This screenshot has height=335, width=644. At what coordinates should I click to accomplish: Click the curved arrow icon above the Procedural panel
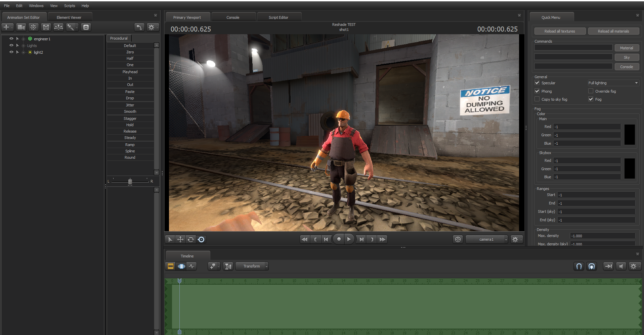pos(139,27)
